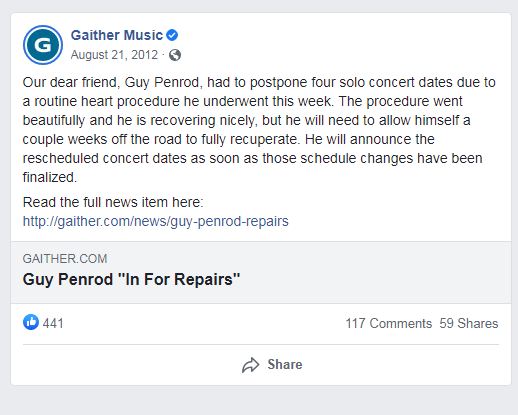Show the 117 Comments
The width and height of the screenshot is (518, 415).
pos(389,323)
